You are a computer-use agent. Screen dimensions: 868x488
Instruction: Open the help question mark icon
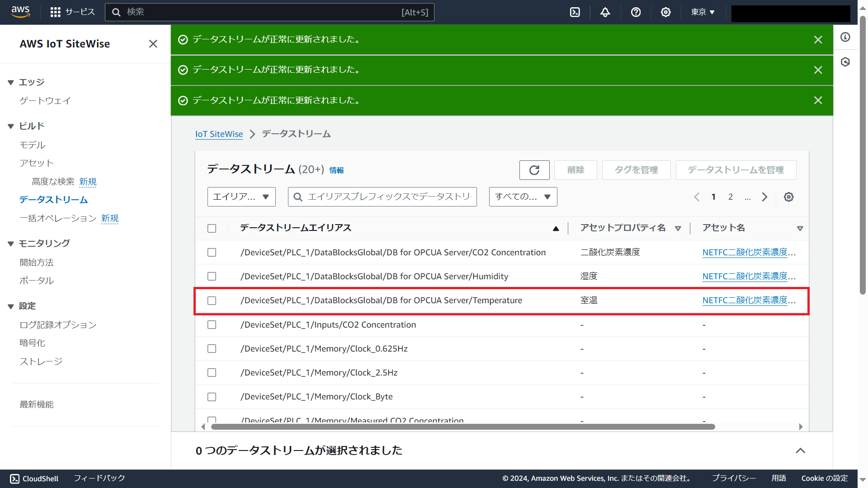pos(636,12)
